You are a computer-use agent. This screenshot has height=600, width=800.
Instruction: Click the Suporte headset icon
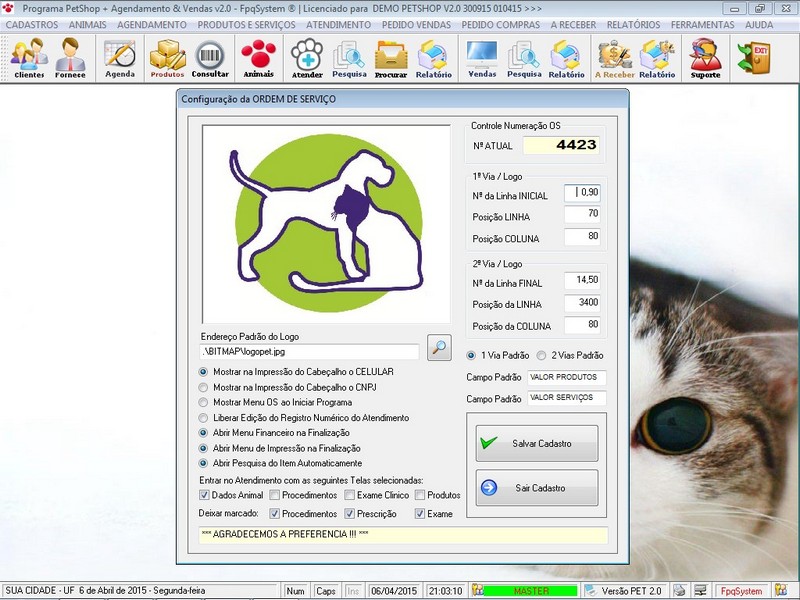706,58
